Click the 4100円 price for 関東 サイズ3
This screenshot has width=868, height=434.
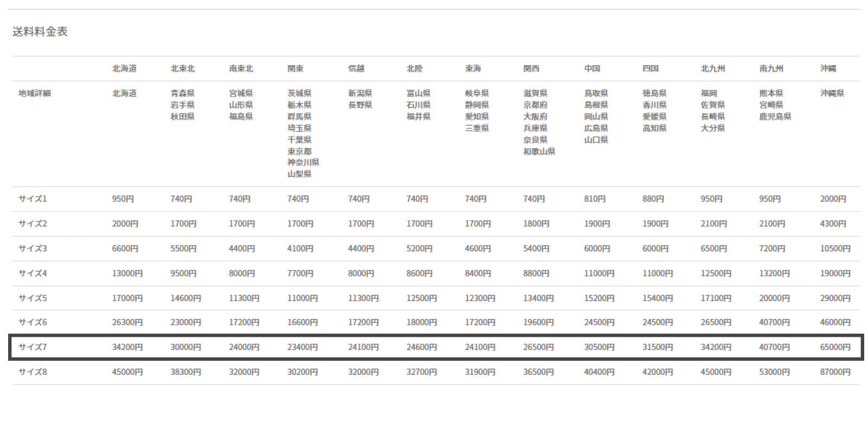tap(300, 248)
